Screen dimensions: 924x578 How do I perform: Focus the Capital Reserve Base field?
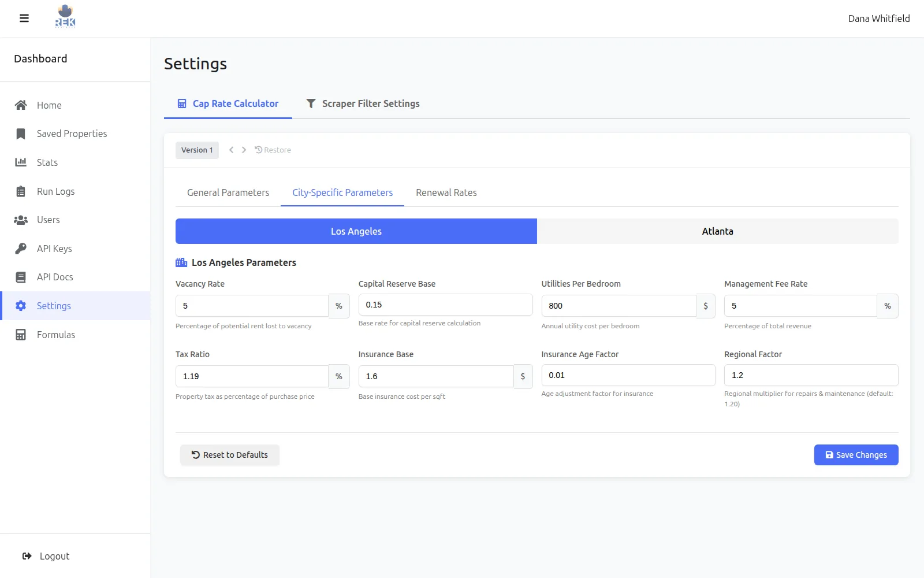click(445, 305)
